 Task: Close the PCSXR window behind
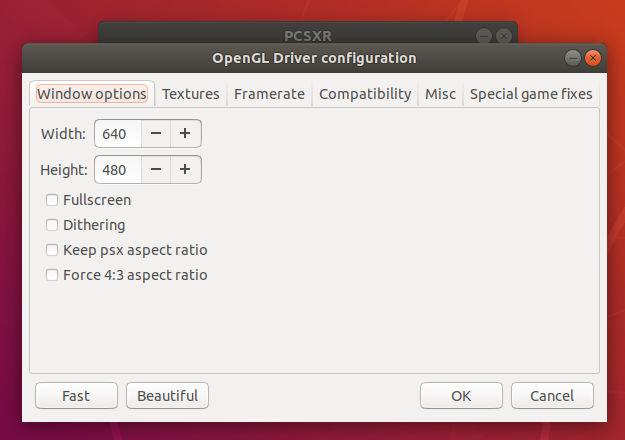tap(504, 36)
